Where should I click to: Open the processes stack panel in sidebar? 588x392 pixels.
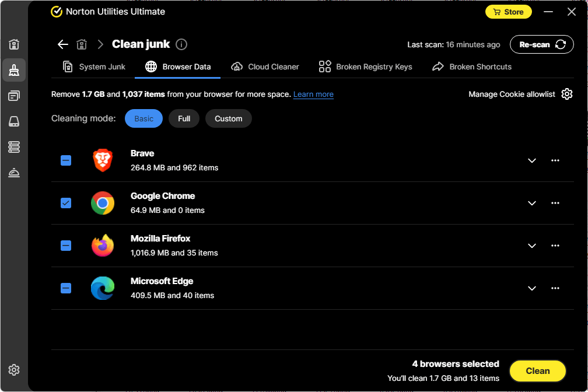(x=13, y=147)
